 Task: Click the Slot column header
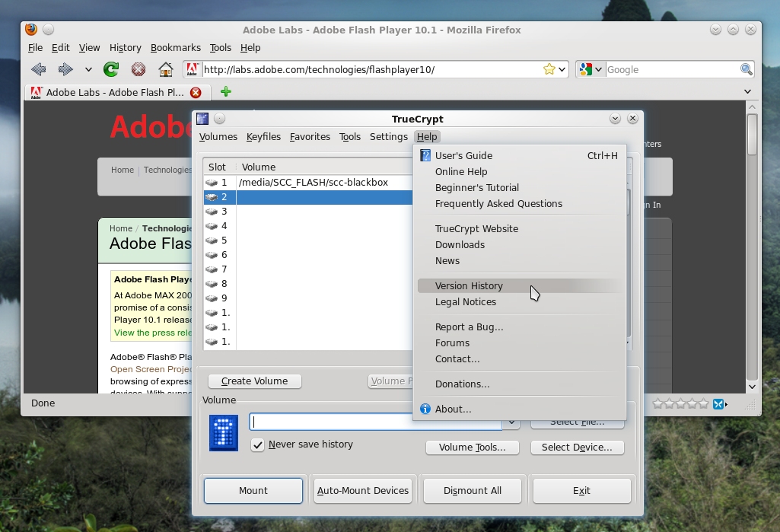pos(219,167)
